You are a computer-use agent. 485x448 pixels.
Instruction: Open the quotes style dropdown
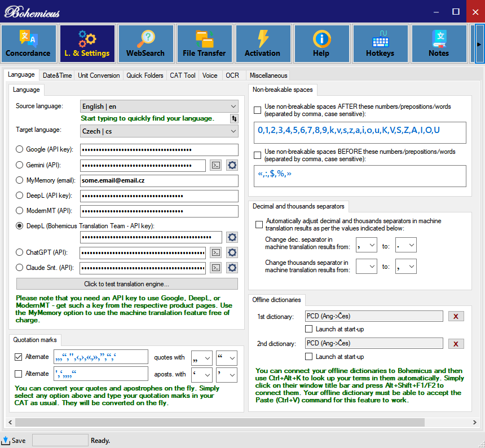coord(201,357)
